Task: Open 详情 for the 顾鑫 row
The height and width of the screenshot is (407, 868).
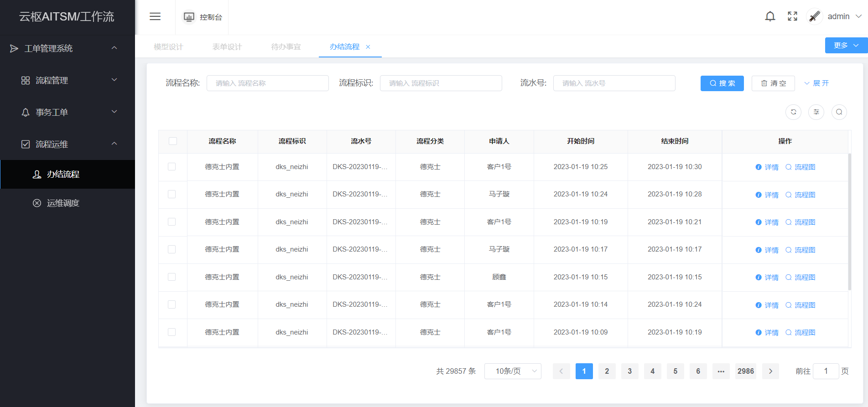Action: (x=767, y=278)
